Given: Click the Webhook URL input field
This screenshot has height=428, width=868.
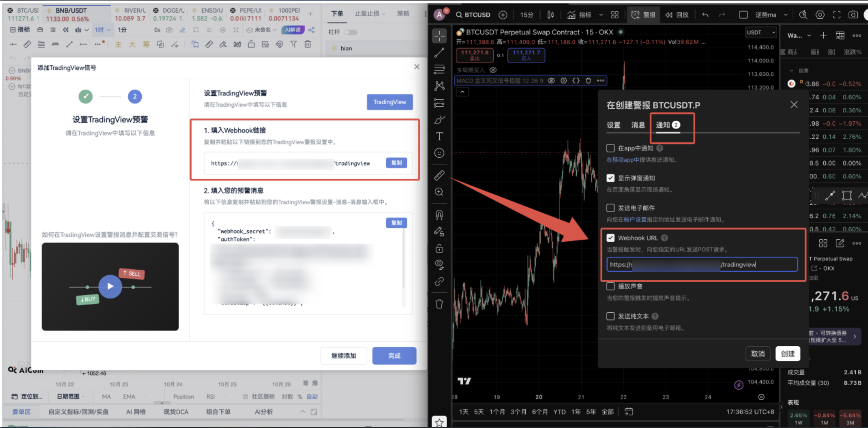Looking at the screenshot, I should (x=702, y=265).
